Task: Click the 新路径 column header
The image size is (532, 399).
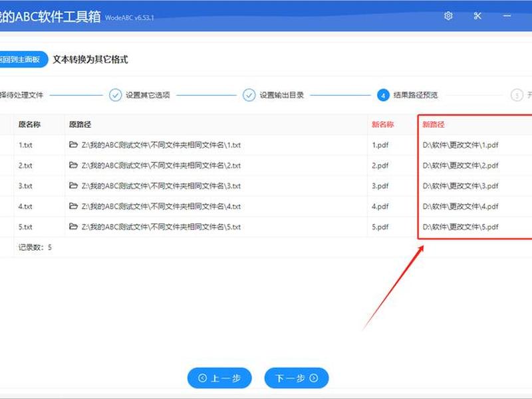Action: click(434, 124)
